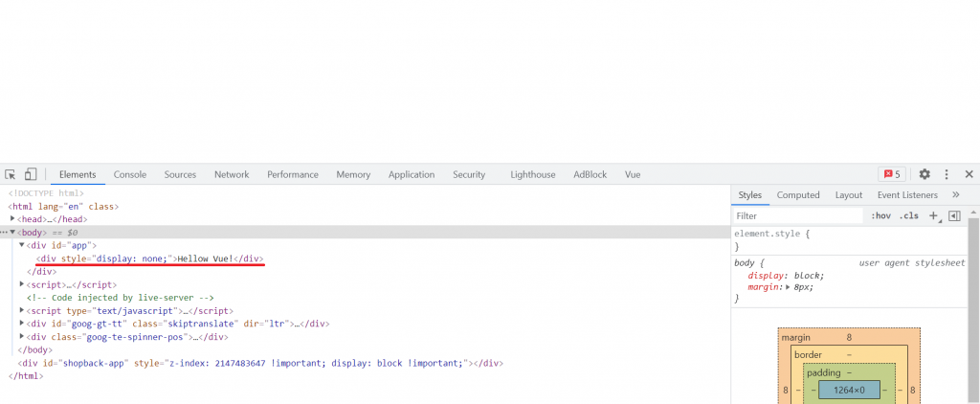This screenshot has height=404, width=980.
Task: Collapse the div id="app" node
Action: click(x=22, y=245)
